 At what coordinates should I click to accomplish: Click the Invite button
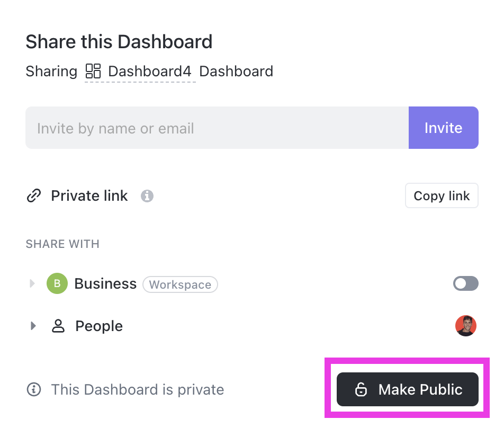pos(444,128)
